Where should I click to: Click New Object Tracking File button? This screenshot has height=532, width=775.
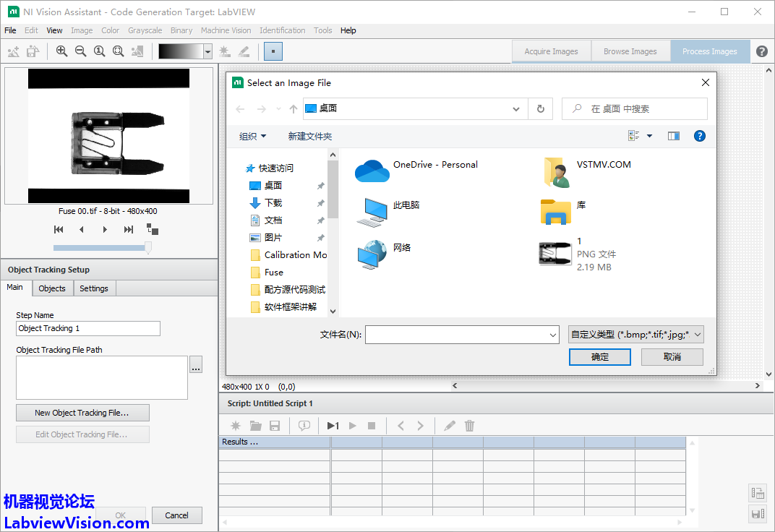[82, 413]
